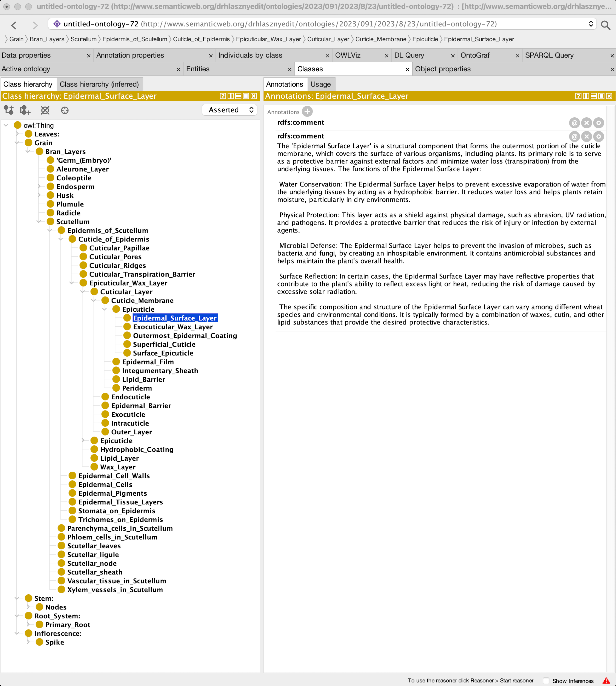Switch to Class hierarchy (inferred) tab
Screen dimensions: 616x686
[x=99, y=84]
